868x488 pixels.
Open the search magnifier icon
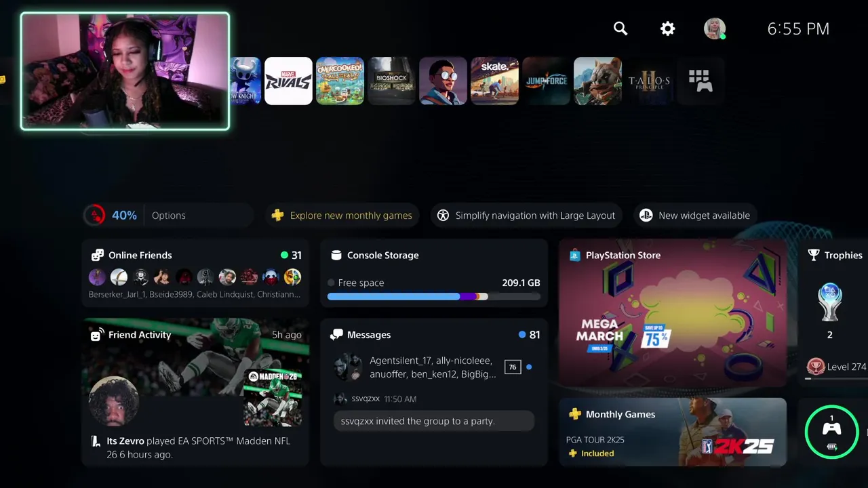click(620, 28)
